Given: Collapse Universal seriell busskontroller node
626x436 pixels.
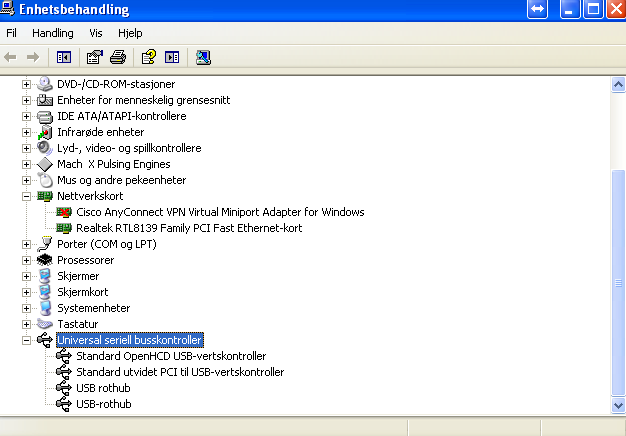Looking at the screenshot, I should [x=26, y=340].
